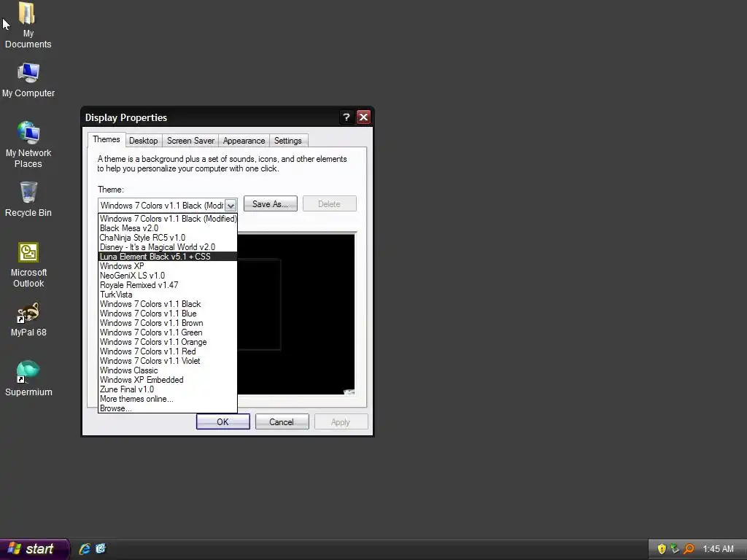Click the second quick launch icon
The width and height of the screenshot is (747, 560).
[101, 548]
